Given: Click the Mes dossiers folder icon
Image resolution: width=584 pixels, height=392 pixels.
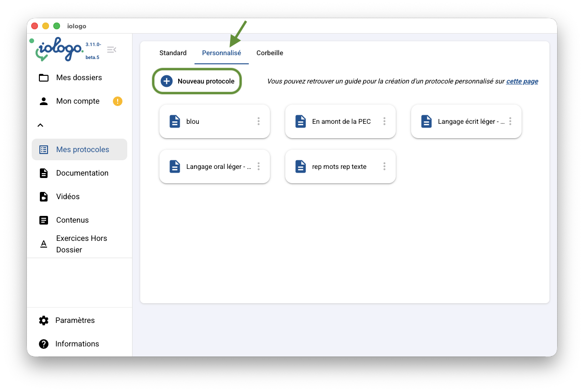Looking at the screenshot, I should [x=44, y=78].
